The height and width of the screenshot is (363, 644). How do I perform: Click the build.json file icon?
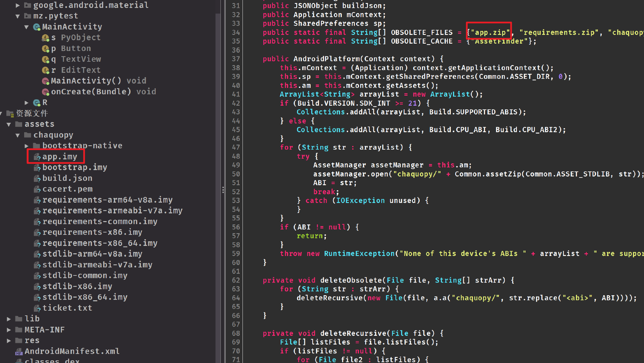pyautogui.click(x=37, y=178)
